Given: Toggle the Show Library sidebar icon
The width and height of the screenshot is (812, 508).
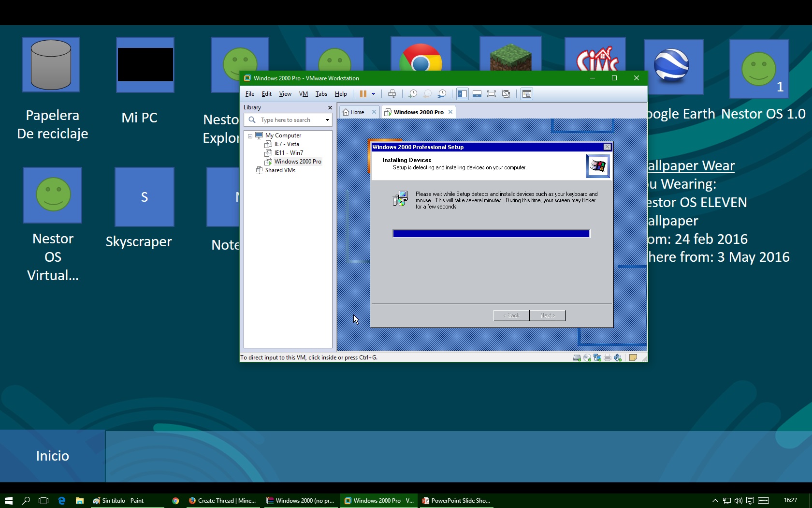Looking at the screenshot, I should tap(463, 94).
